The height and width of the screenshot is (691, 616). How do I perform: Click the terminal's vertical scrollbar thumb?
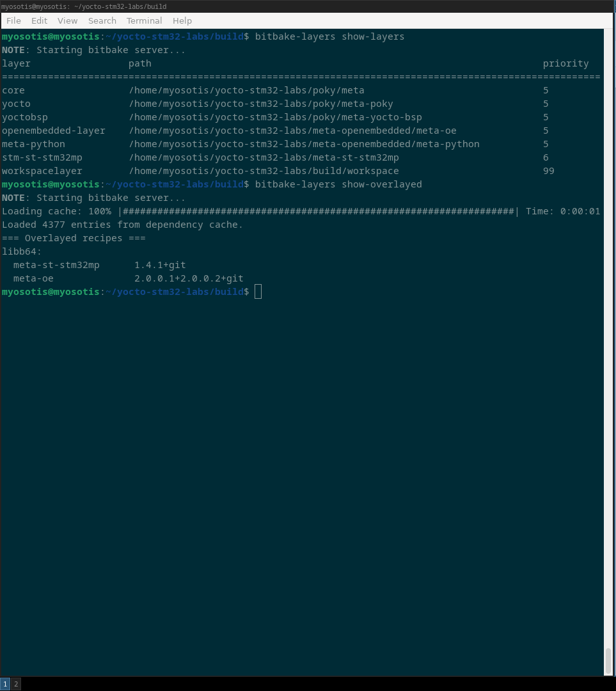tap(608, 661)
